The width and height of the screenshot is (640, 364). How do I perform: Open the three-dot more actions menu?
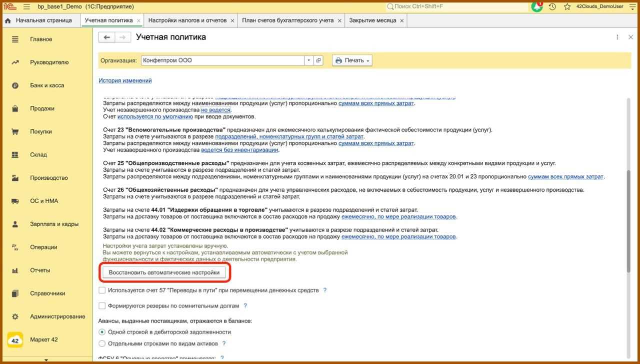(x=617, y=37)
